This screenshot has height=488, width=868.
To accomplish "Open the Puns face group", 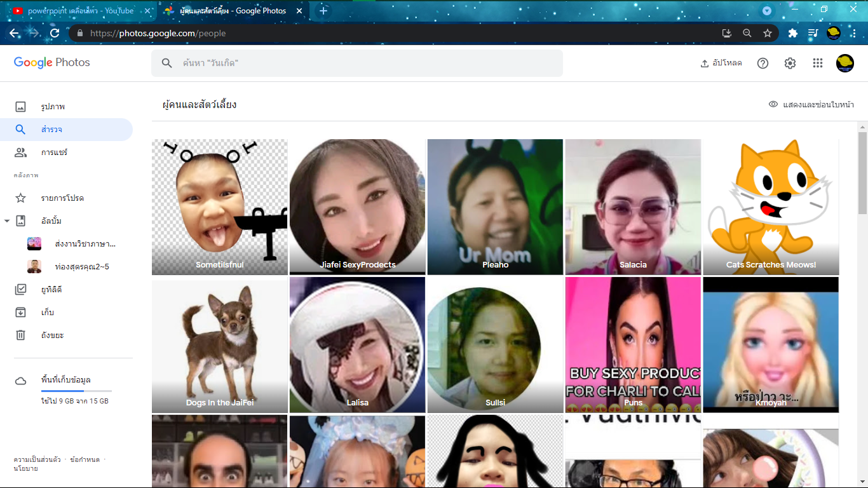I will (x=634, y=345).
